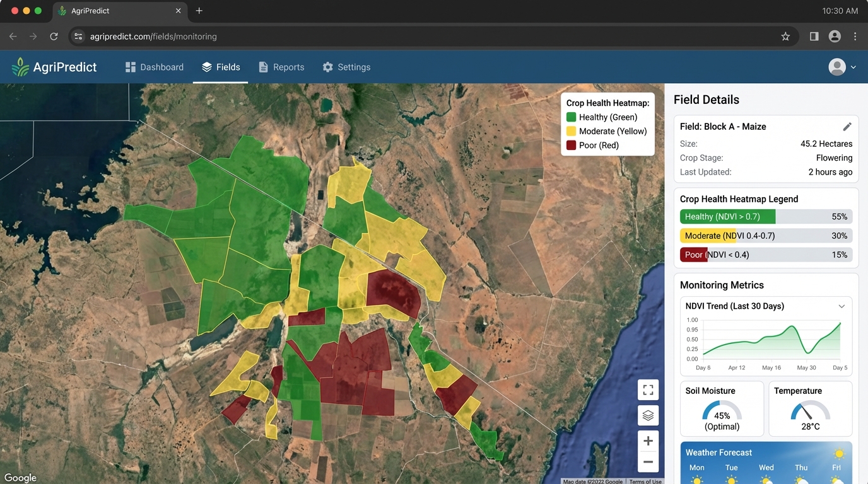Go to the Dashboard tab

(x=155, y=67)
